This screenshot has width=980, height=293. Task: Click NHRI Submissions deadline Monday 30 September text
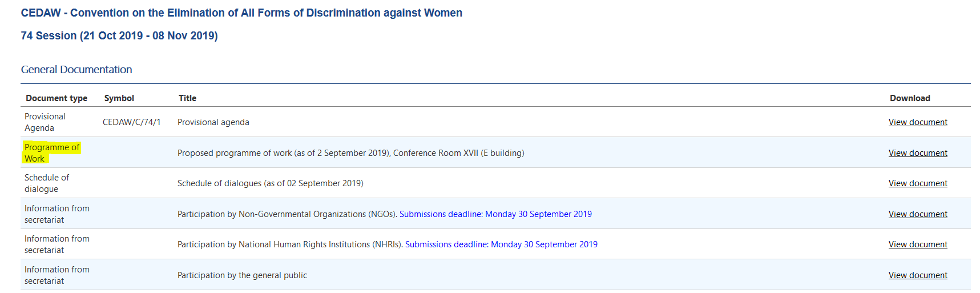pyautogui.click(x=501, y=244)
